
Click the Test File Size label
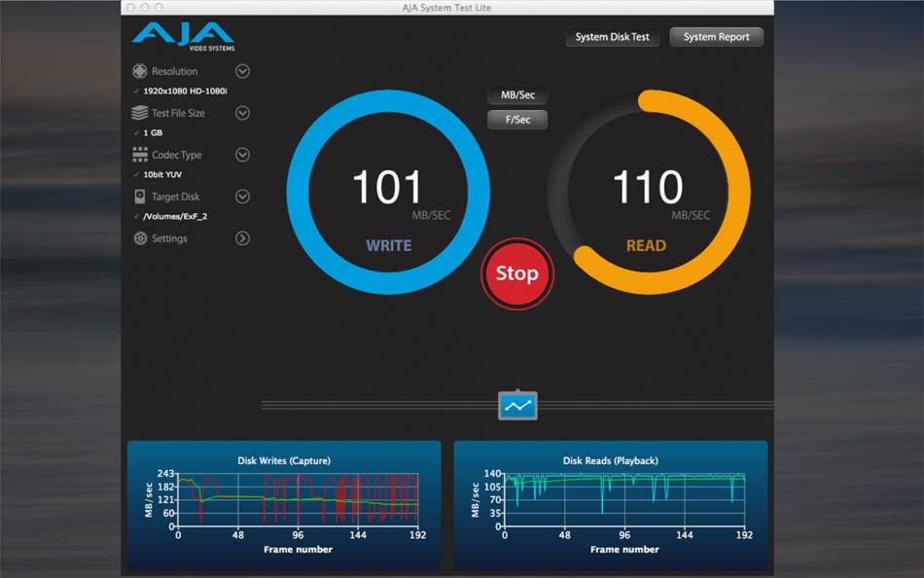178,113
